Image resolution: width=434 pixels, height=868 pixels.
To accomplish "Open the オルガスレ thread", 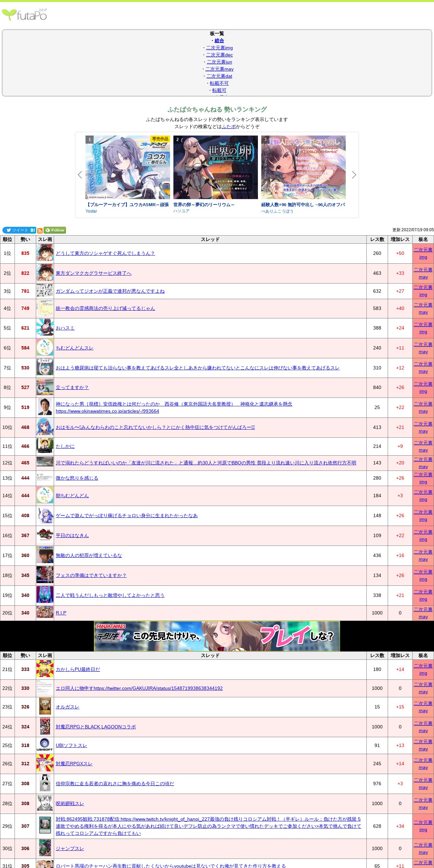I will point(68,707).
